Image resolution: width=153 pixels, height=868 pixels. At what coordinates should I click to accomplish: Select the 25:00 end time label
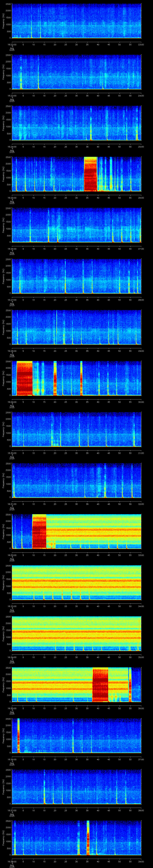[141, 147]
